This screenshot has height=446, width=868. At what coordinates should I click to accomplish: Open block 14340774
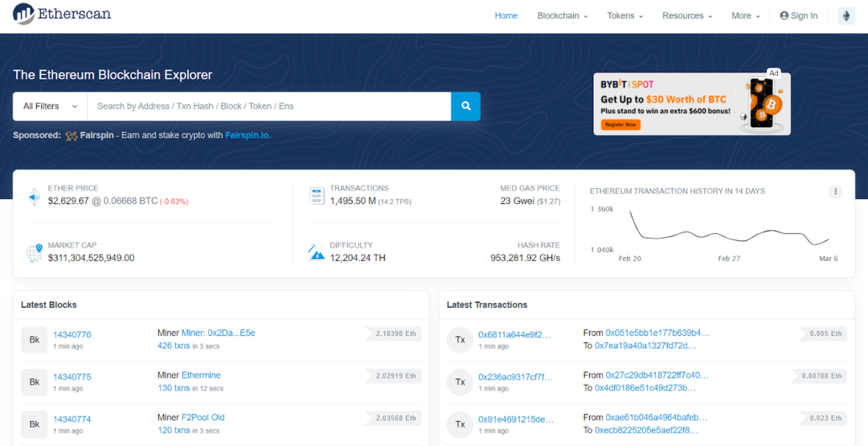click(72, 419)
